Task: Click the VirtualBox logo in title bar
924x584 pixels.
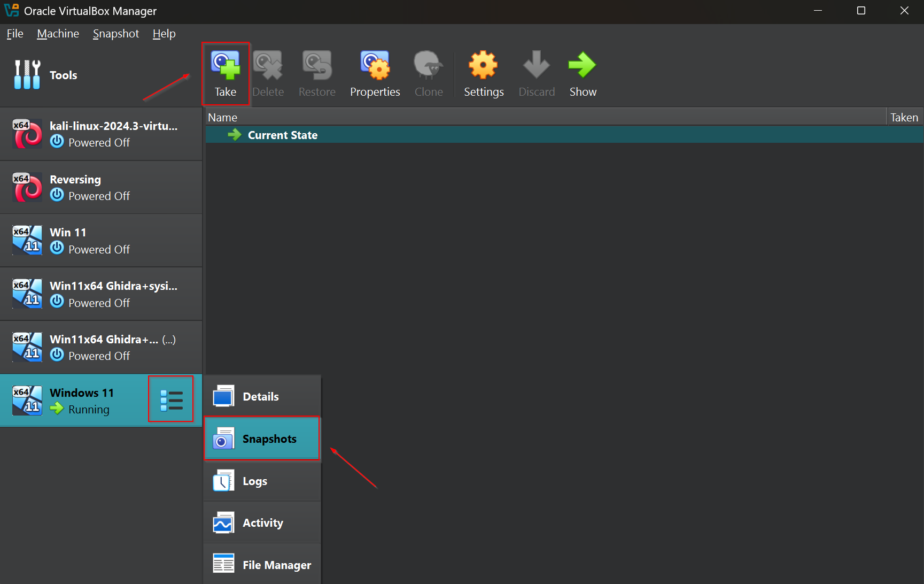Action: click(x=11, y=11)
